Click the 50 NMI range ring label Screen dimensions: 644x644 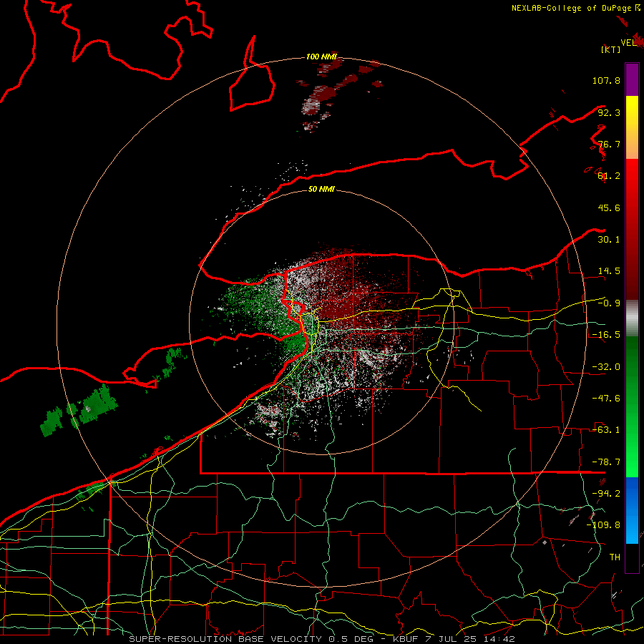coord(321,189)
